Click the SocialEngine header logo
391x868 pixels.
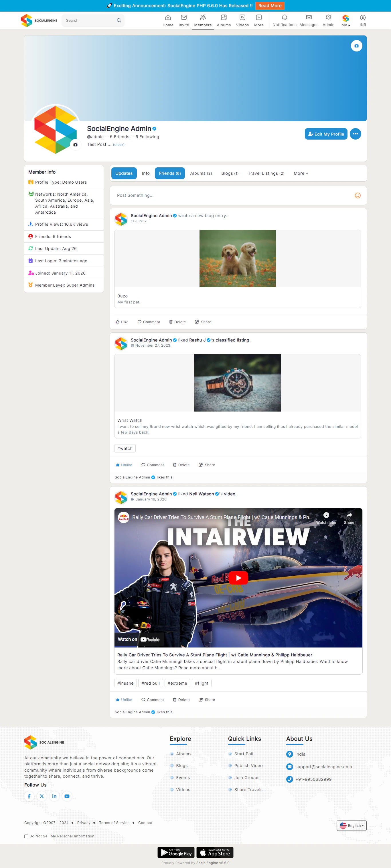pos(39,21)
